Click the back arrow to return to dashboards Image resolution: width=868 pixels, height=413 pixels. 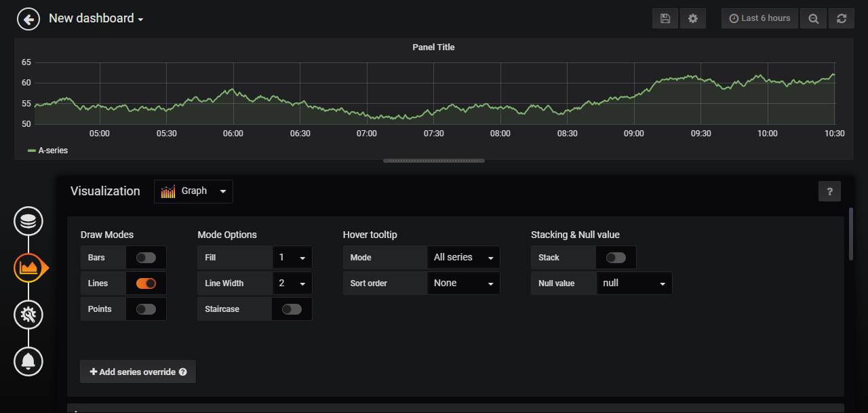(x=28, y=18)
